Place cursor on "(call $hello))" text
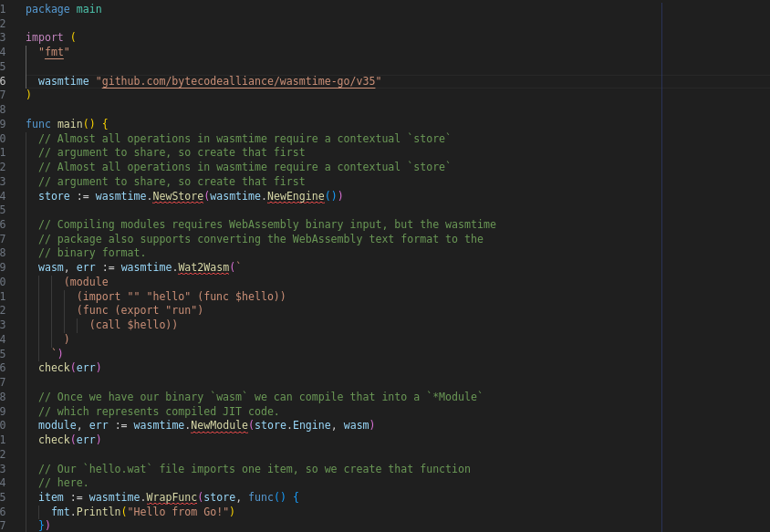770x532 pixels. (x=133, y=325)
